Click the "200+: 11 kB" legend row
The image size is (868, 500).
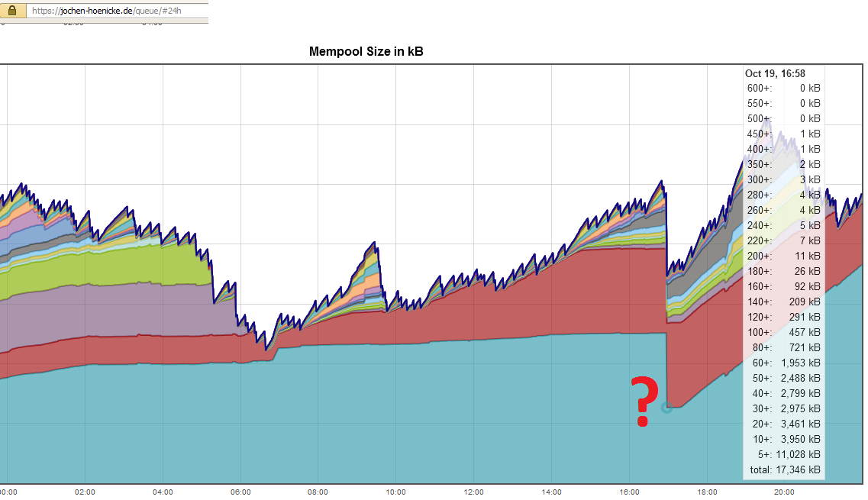(x=783, y=256)
